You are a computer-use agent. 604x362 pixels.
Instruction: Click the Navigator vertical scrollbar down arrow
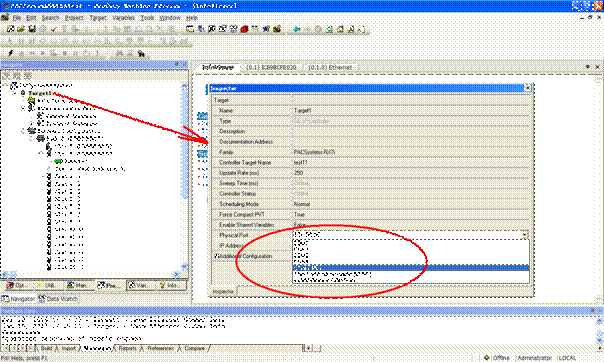tap(184, 266)
